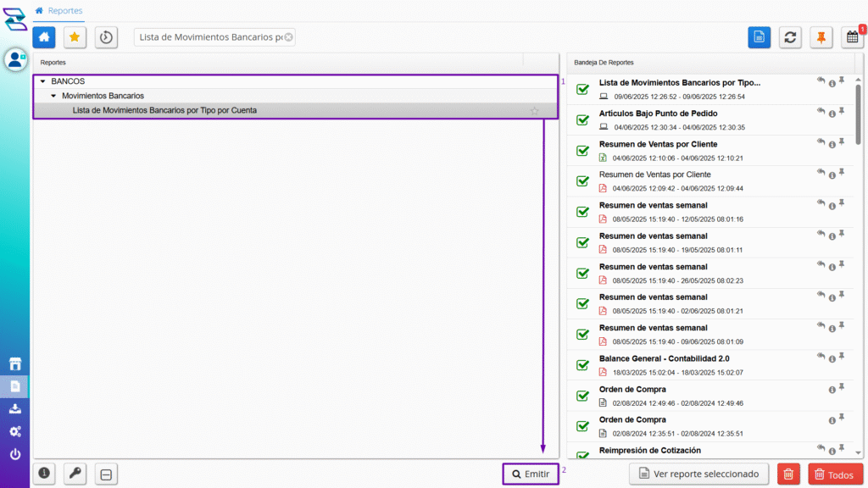Click the power icon in left sidebar
The image size is (868, 488).
[14, 455]
